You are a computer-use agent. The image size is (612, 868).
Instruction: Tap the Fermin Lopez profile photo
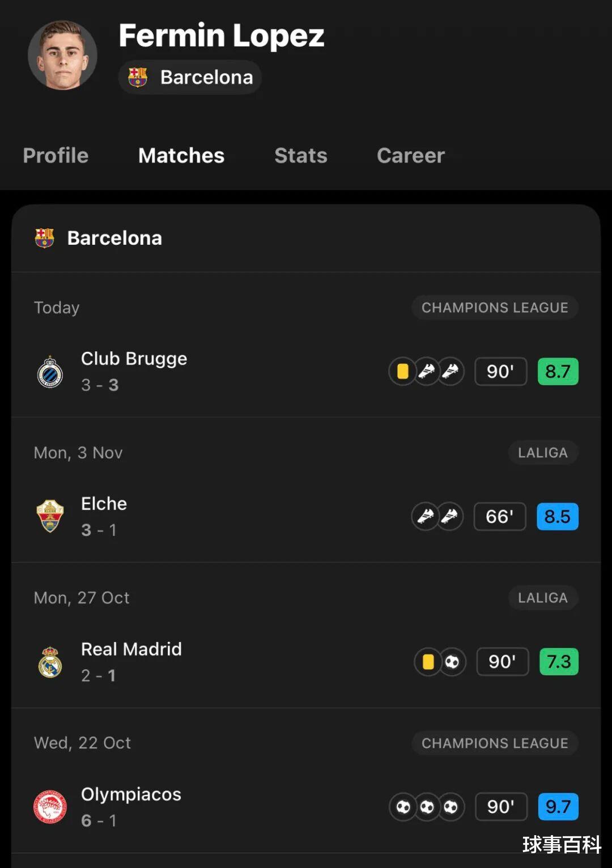[62, 56]
